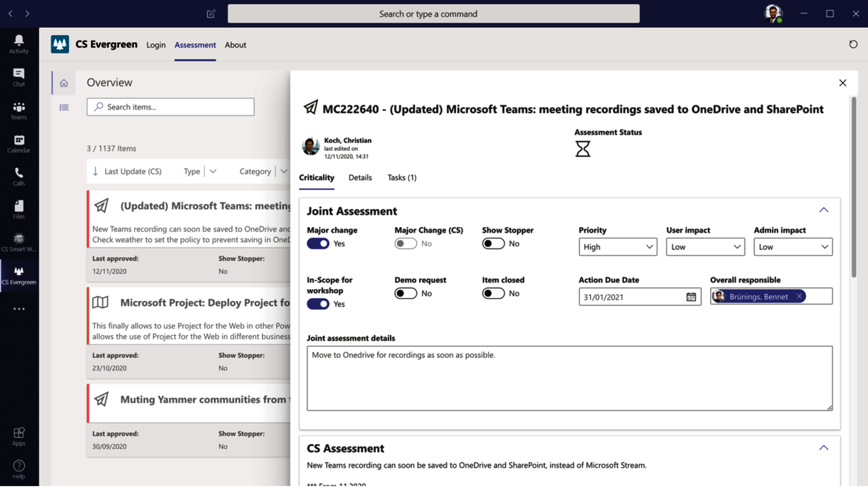Screen dimensions: 868x489
Task: Open Help in the sidebar
Action: (x=19, y=470)
